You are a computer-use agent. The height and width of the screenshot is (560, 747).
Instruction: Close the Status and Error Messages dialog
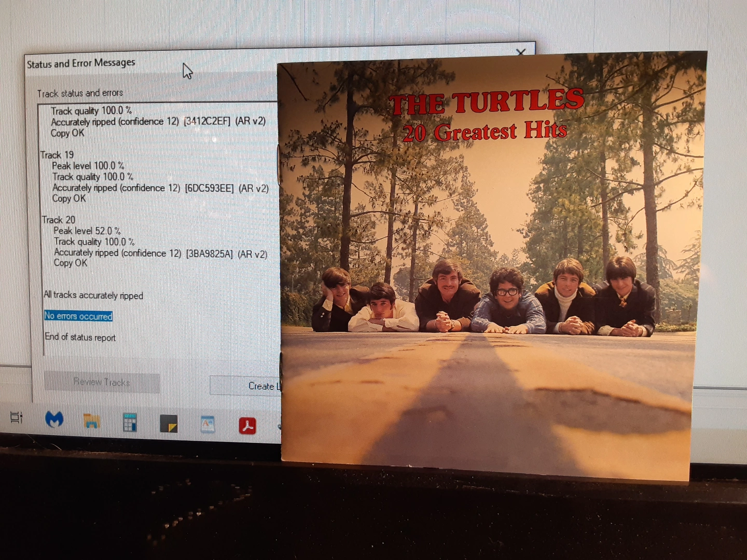(x=521, y=52)
